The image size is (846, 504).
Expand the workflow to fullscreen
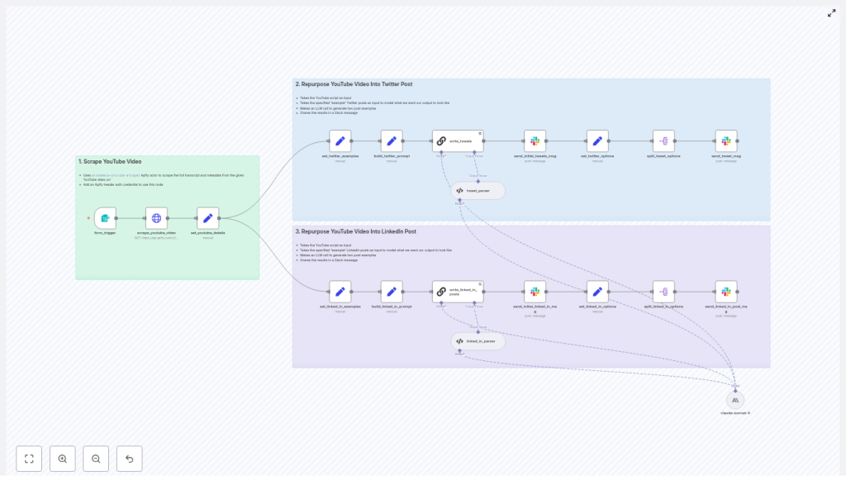coord(831,13)
